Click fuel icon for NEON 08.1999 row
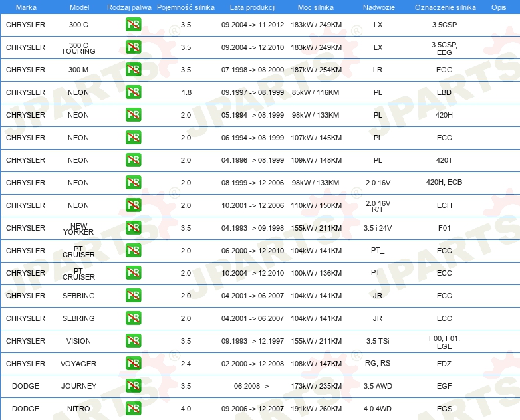 coord(133,182)
